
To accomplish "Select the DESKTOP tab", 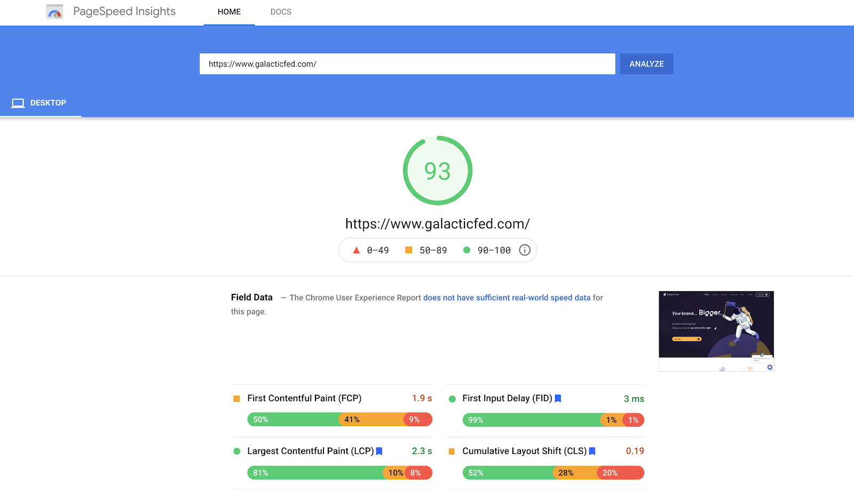I will tap(41, 103).
